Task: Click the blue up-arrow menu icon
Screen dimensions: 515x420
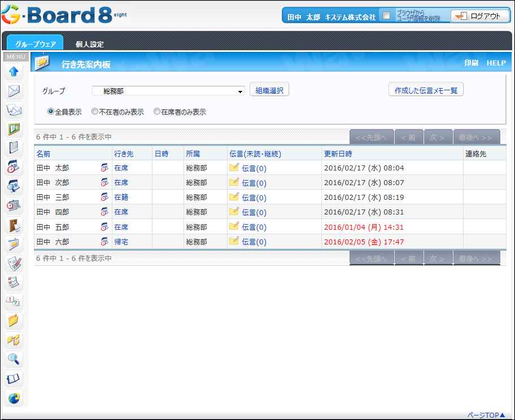Action: point(14,71)
